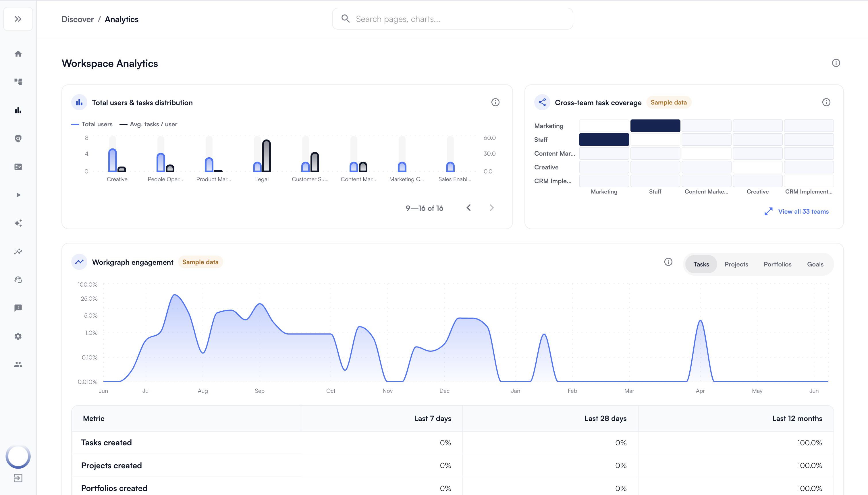Click the July peak on engagement chart
868x495 pixels.
click(x=175, y=295)
